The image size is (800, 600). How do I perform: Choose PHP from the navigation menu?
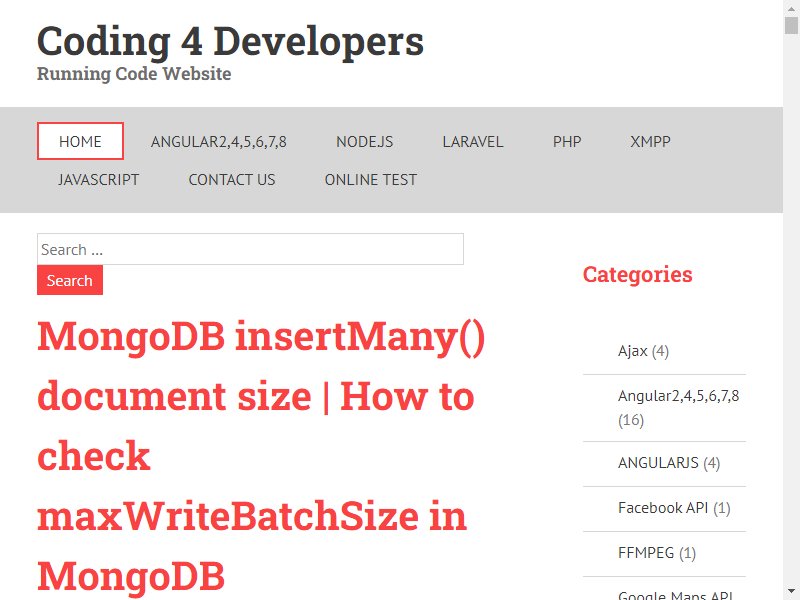coord(567,141)
